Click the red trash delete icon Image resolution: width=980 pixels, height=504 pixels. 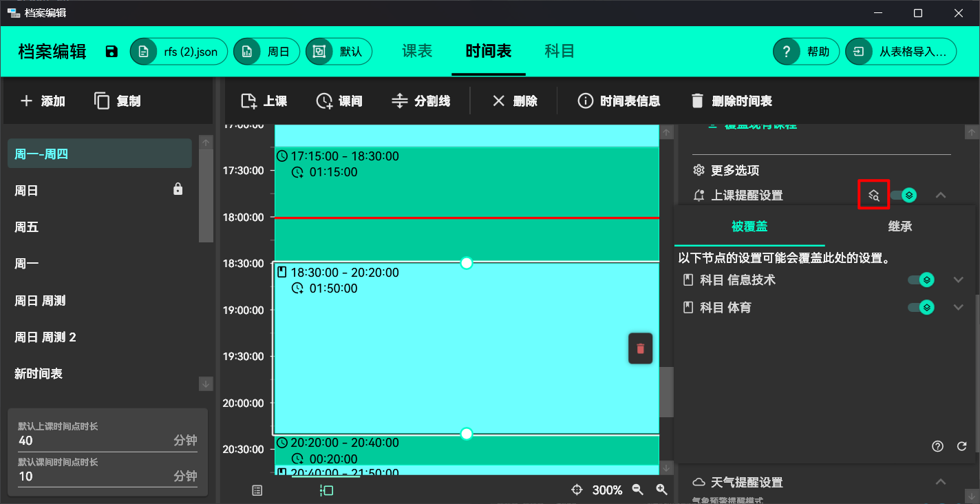pyautogui.click(x=640, y=348)
